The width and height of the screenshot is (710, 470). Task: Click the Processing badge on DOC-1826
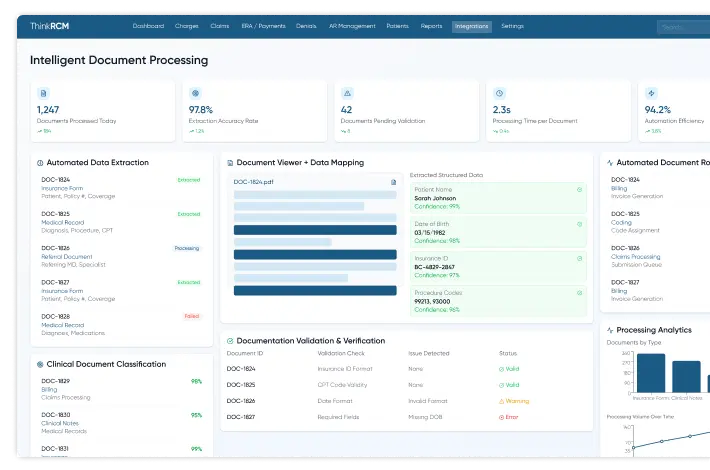click(187, 248)
